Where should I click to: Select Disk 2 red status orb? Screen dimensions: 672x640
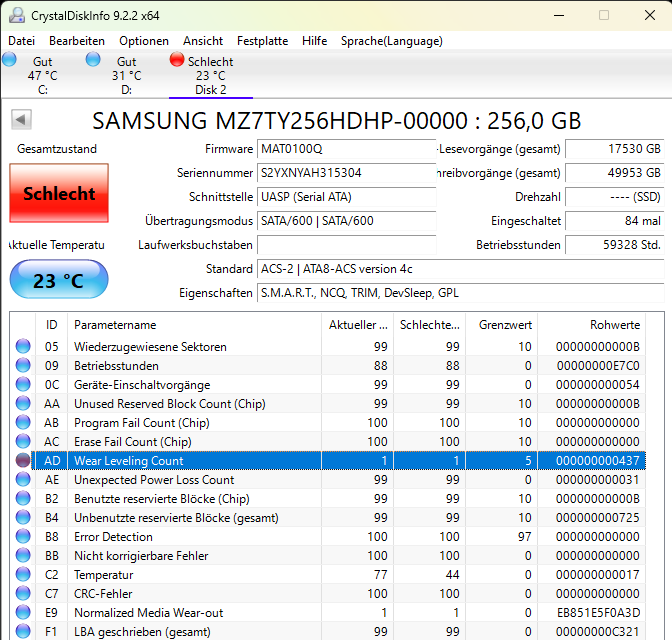177,60
